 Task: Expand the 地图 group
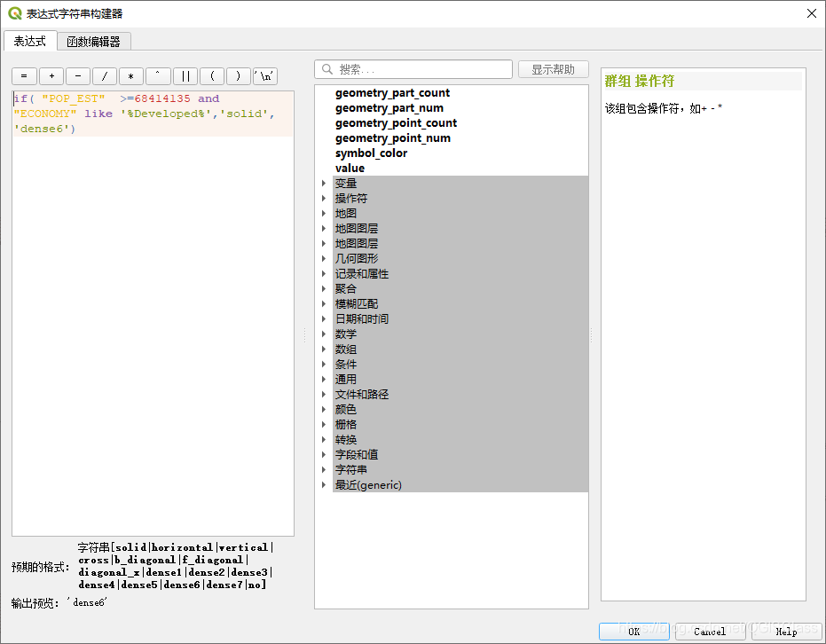coord(324,213)
